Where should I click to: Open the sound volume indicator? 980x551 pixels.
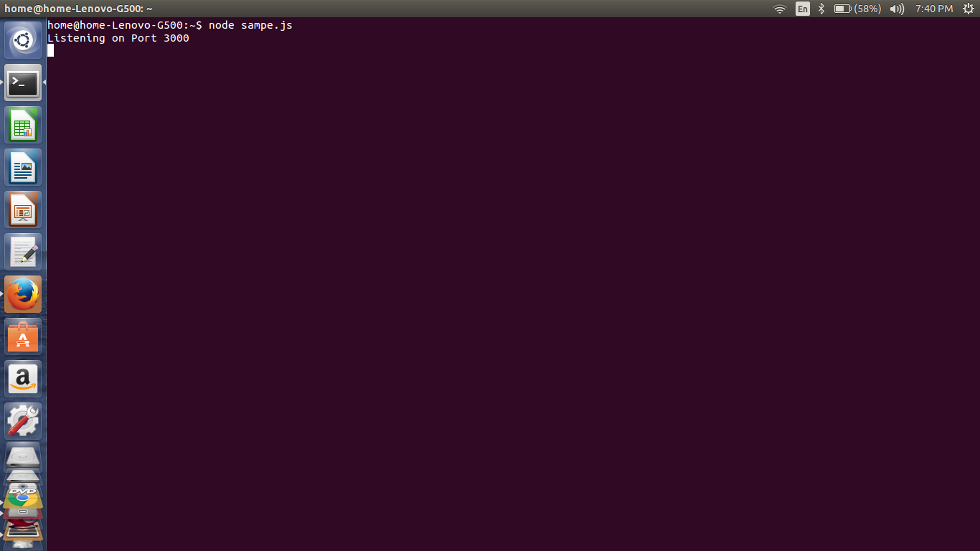click(897, 9)
